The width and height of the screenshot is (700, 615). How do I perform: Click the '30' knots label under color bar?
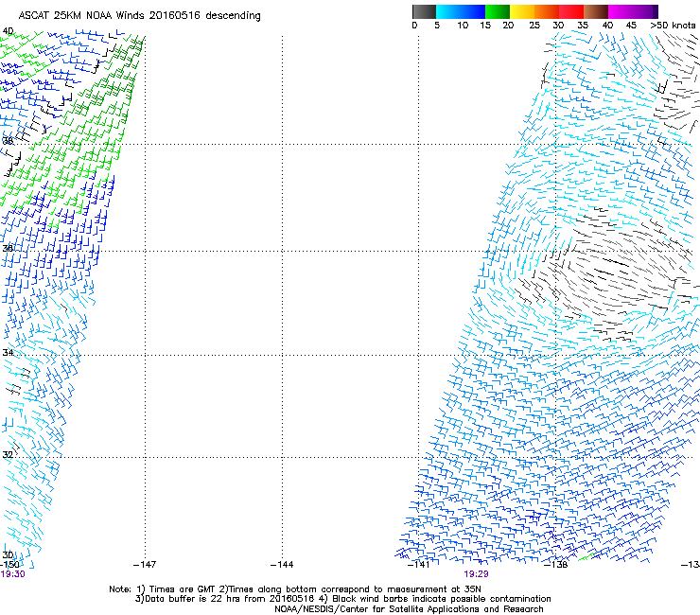tap(558, 26)
